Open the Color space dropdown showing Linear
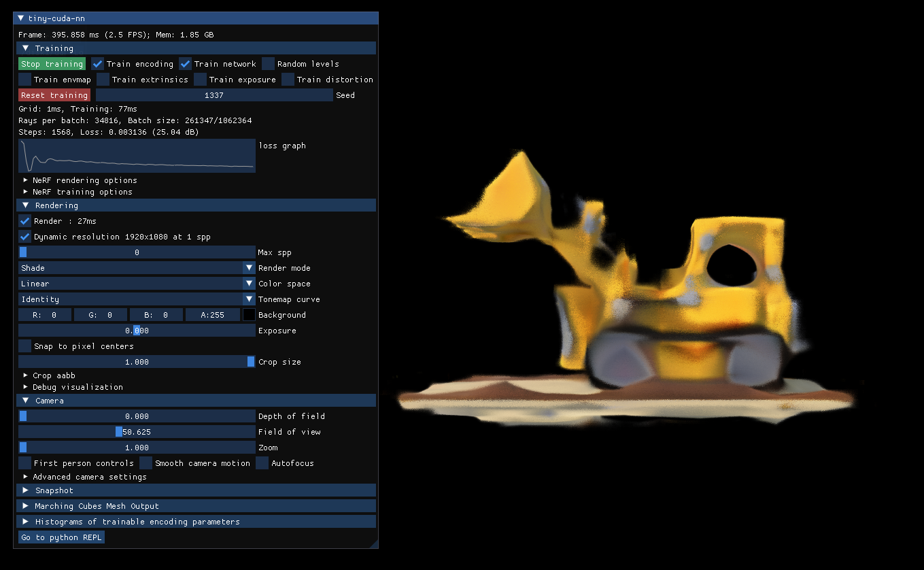The height and width of the screenshot is (570, 924). pos(137,284)
